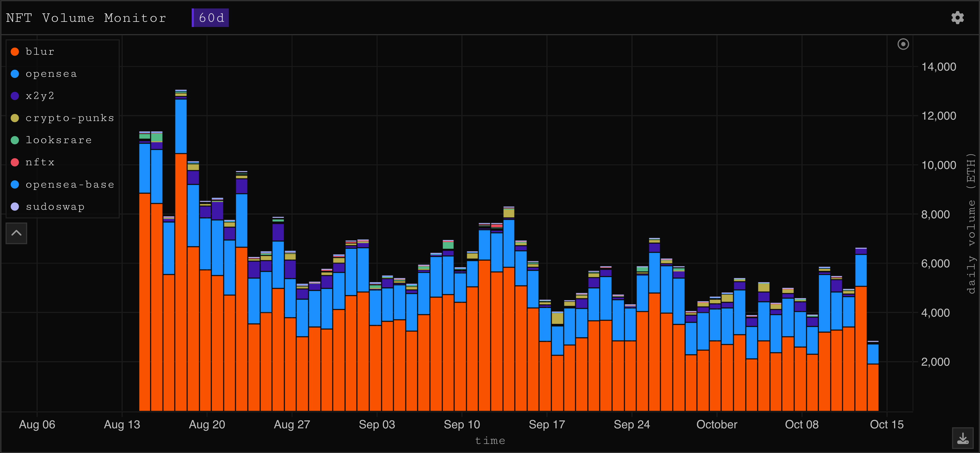Click the nftx red color dot

tap(15, 162)
